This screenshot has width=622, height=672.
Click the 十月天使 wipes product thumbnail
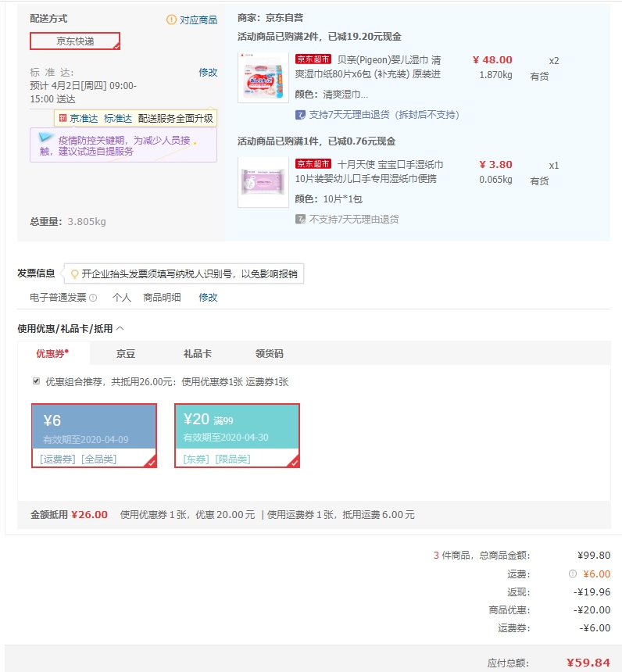coord(263,182)
